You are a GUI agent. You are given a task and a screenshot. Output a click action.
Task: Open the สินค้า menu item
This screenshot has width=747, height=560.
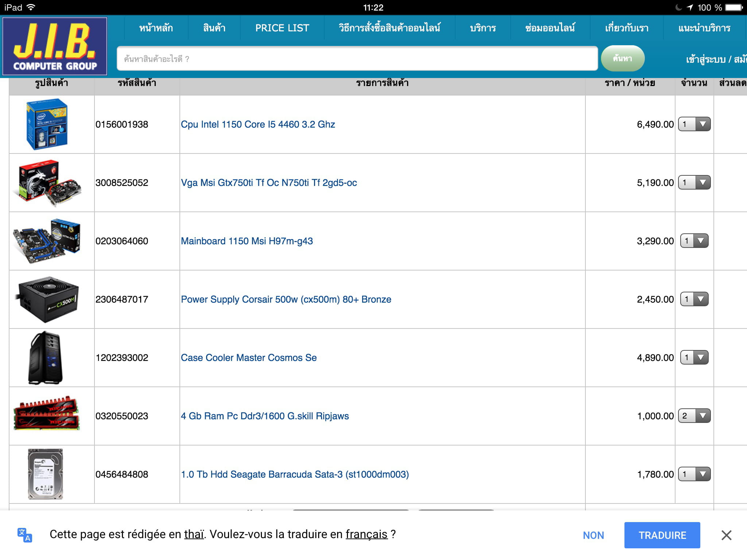214,28
